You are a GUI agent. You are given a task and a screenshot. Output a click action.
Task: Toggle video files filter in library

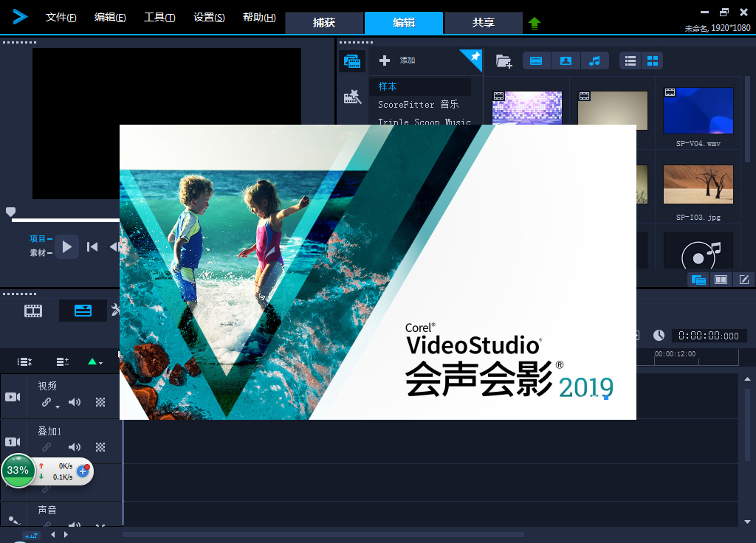pyautogui.click(x=537, y=61)
